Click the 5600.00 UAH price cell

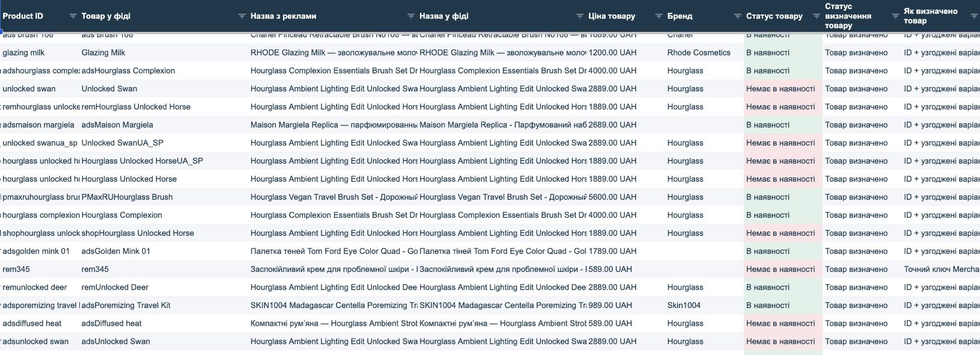612,197
